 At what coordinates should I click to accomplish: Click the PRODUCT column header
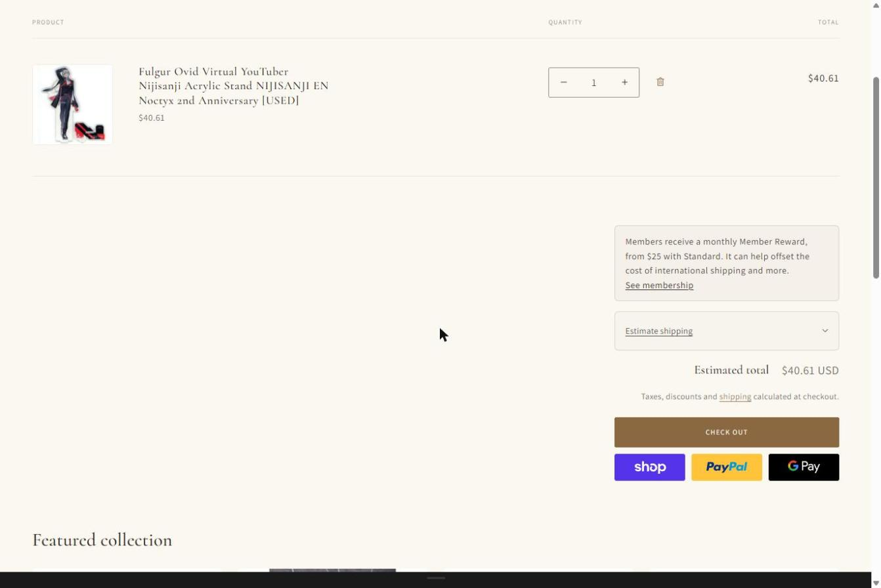point(48,22)
